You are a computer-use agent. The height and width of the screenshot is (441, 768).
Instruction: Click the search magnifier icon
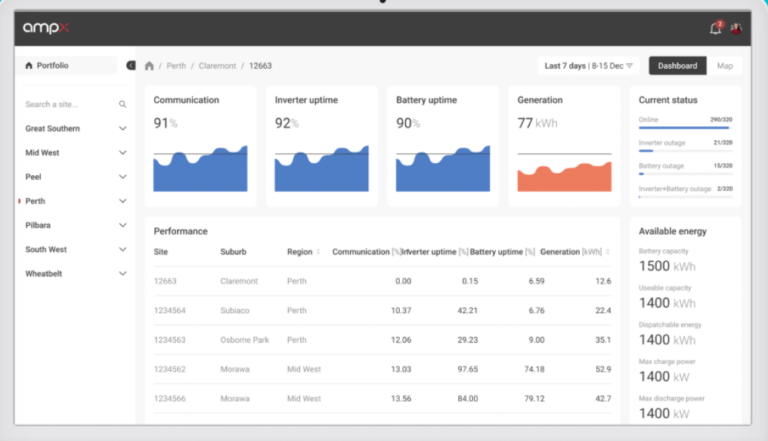(123, 104)
